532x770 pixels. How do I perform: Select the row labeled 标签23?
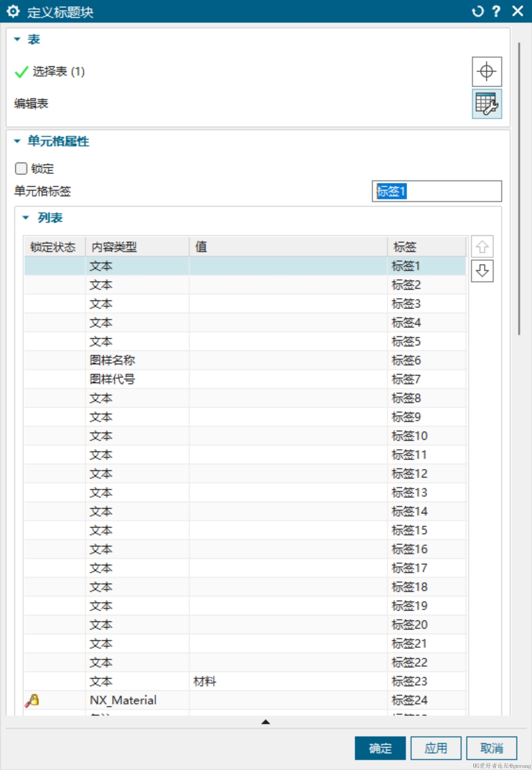point(245,681)
